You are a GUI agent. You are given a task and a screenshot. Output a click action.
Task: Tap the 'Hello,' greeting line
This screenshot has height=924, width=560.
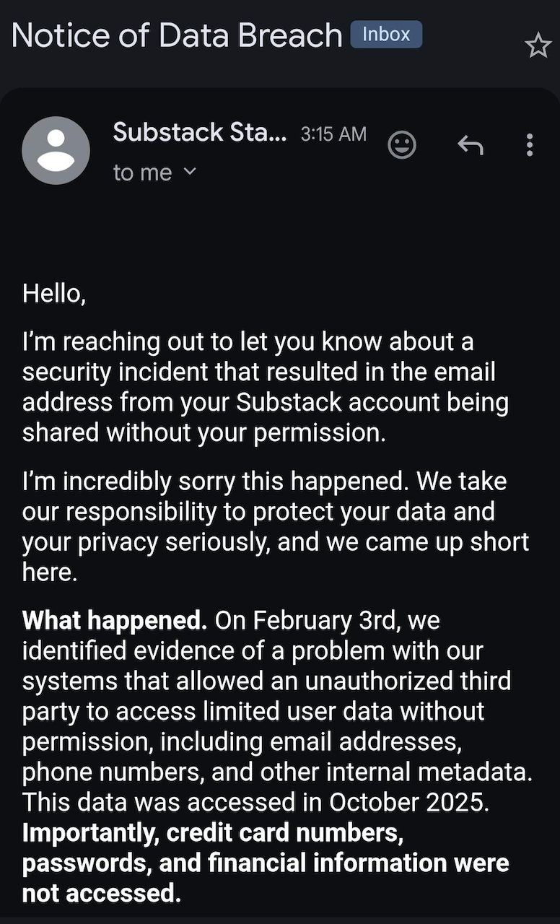coord(54,293)
